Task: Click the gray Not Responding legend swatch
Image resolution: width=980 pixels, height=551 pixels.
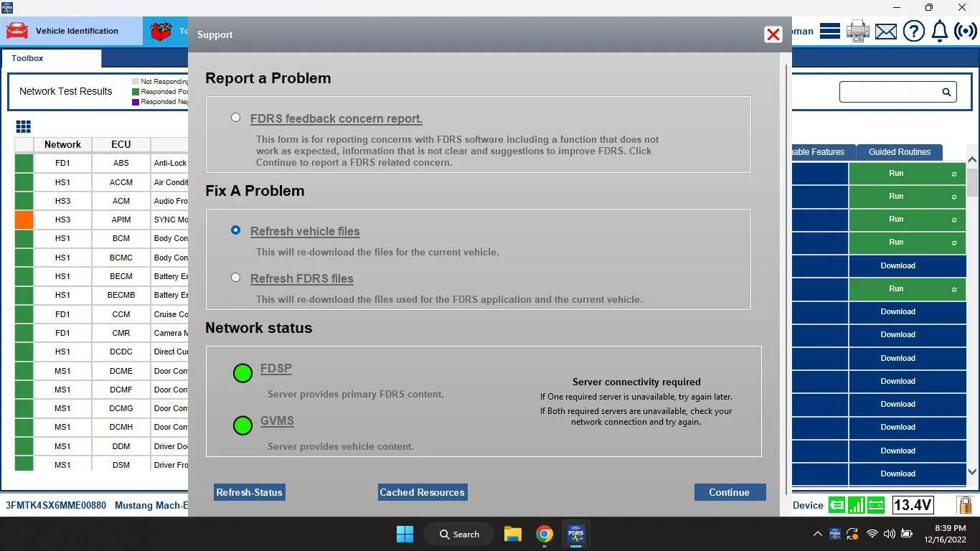Action: pyautogui.click(x=136, y=82)
